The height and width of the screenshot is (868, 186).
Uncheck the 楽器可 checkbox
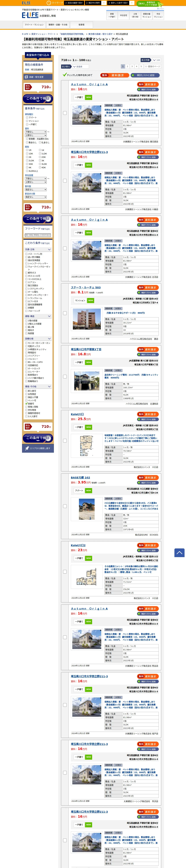(x=26, y=403)
